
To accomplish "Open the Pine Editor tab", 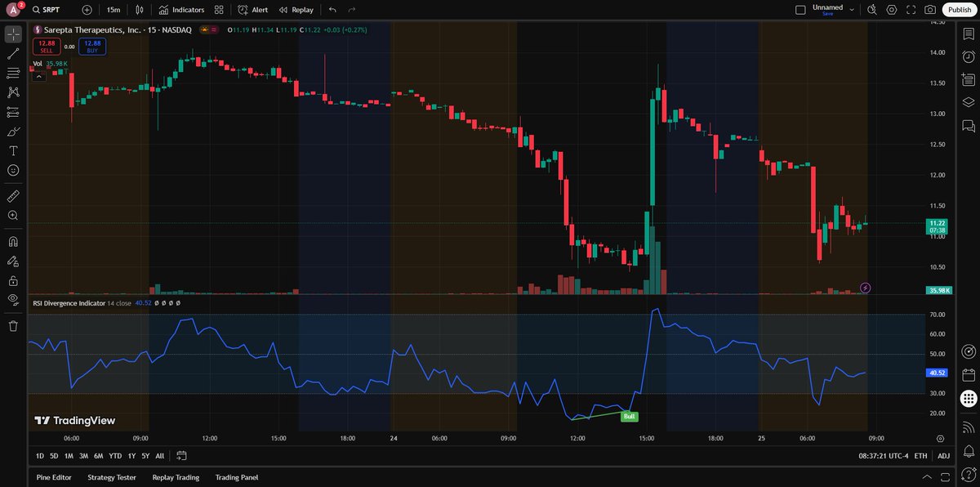I will (54, 477).
